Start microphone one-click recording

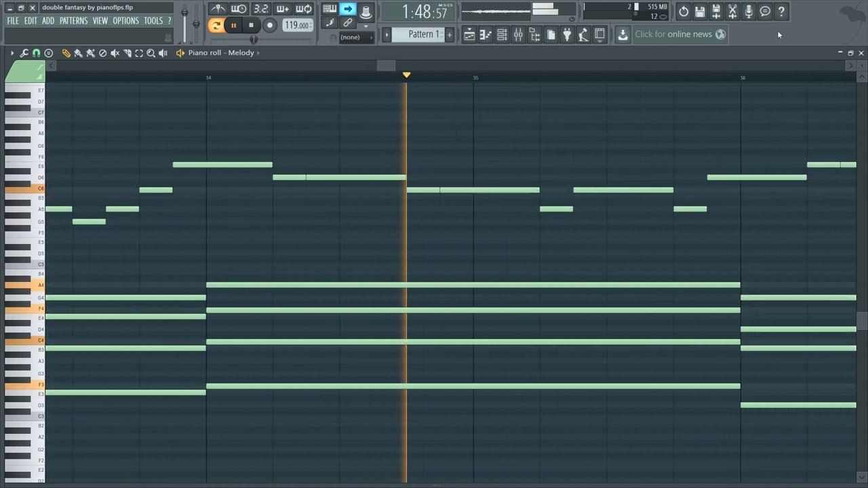[x=749, y=11]
